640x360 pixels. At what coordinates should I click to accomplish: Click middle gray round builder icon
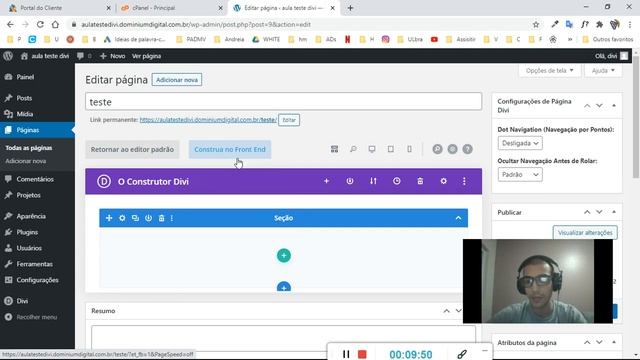coord(452,149)
